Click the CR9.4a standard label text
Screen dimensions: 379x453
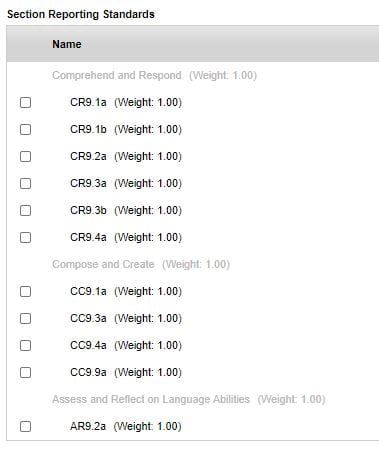coord(88,237)
